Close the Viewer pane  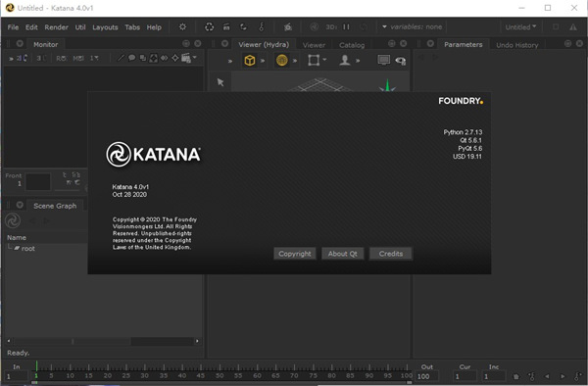point(403,43)
